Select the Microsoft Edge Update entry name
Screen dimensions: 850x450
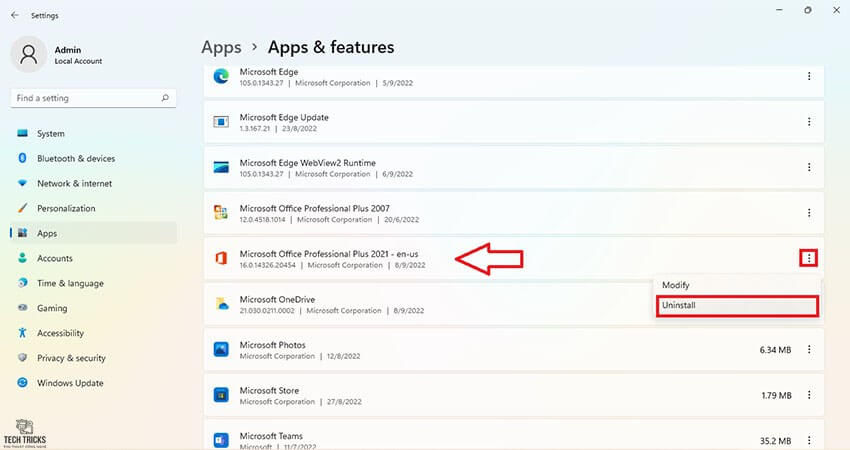coord(284,117)
